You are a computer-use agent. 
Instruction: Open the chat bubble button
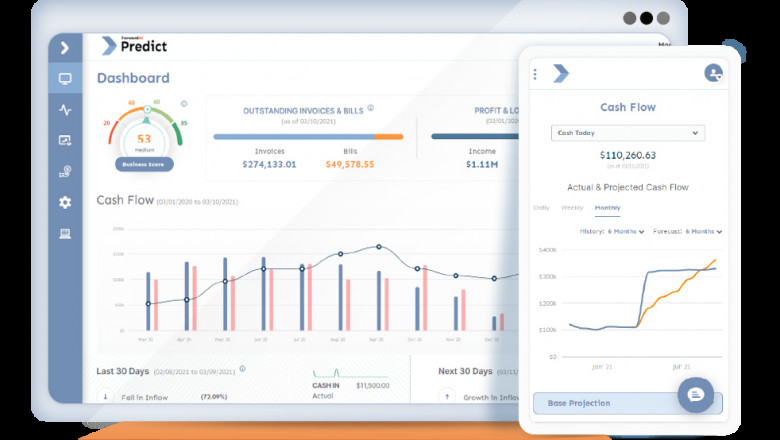coord(696,394)
